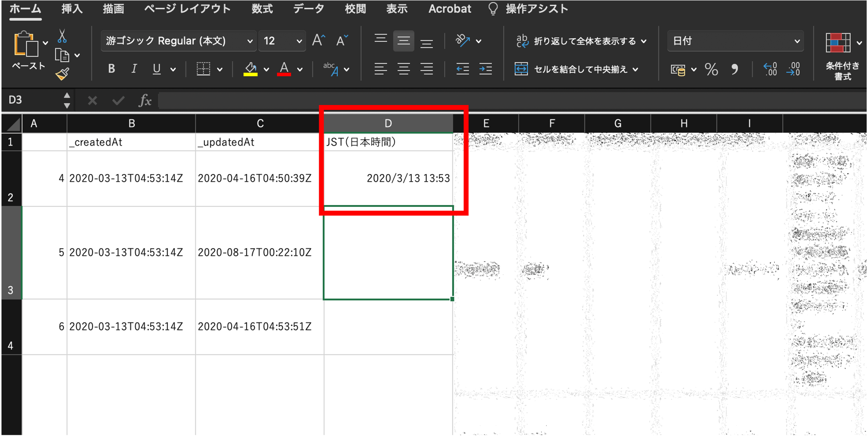
Task: Open the font name dropdown
Action: click(x=249, y=41)
